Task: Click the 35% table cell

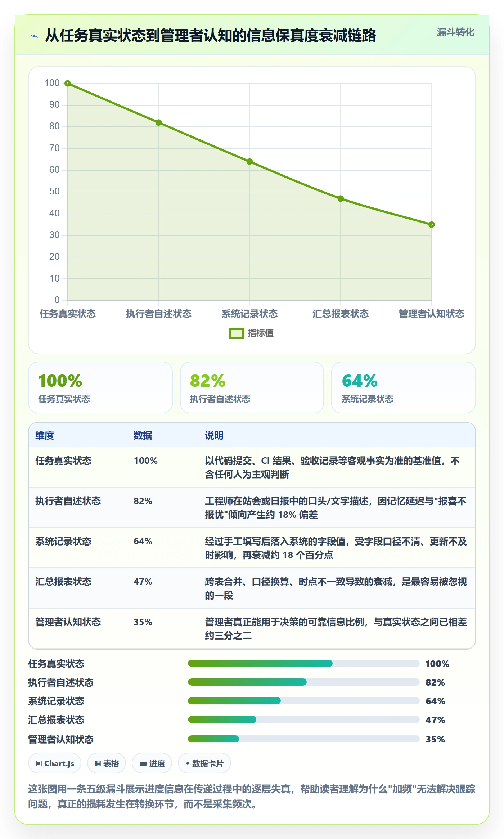Action: 143,622
